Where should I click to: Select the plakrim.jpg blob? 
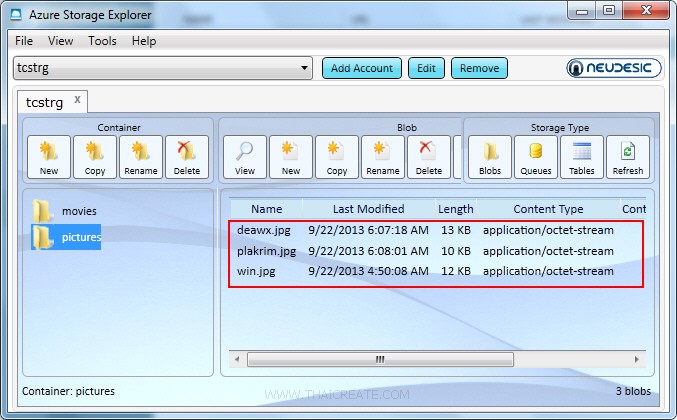coord(266,251)
